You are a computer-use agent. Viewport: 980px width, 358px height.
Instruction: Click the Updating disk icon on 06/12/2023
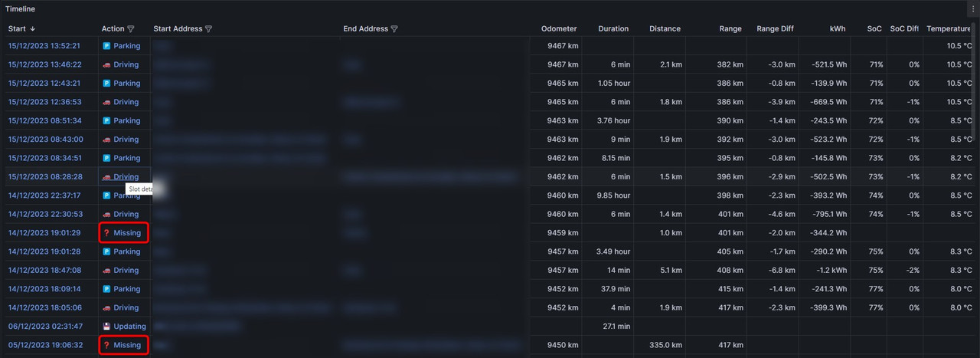(107, 327)
